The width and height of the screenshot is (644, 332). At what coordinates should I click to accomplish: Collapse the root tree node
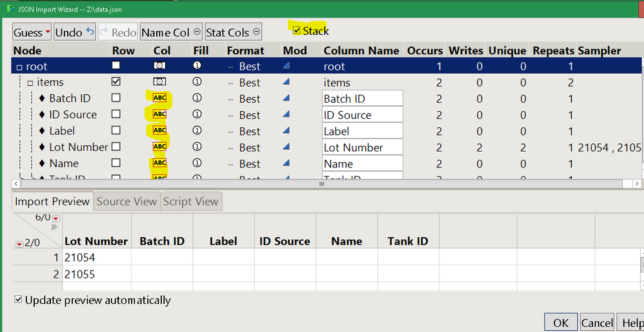(x=19, y=67)
